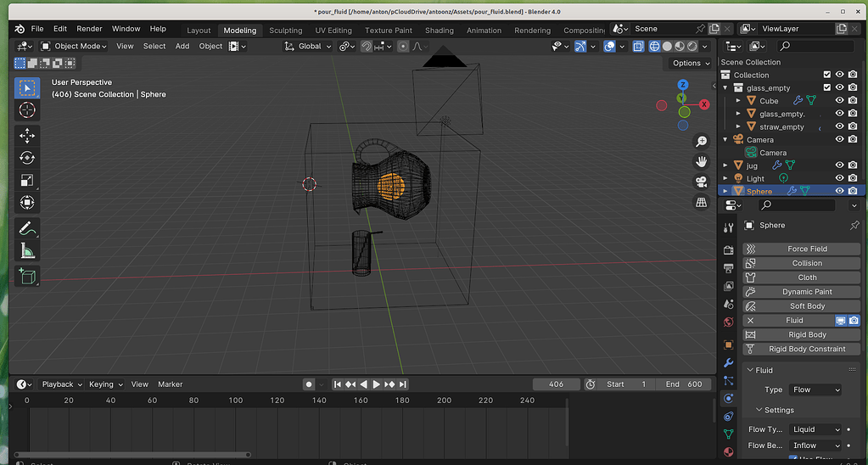Hide the jug object in viewport
This screenshot has width=868, height=465.
tap(840, 165)
